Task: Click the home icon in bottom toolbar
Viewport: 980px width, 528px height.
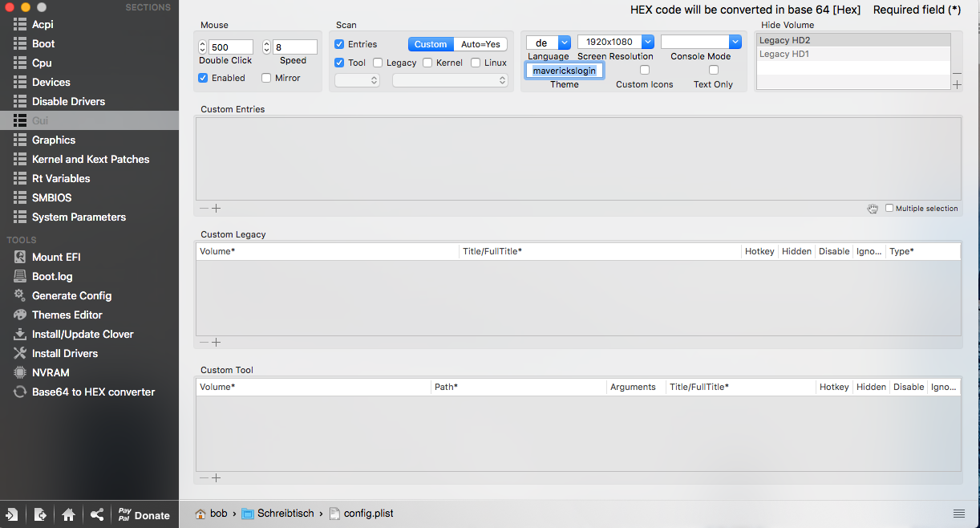Action: tap(69, 515)
